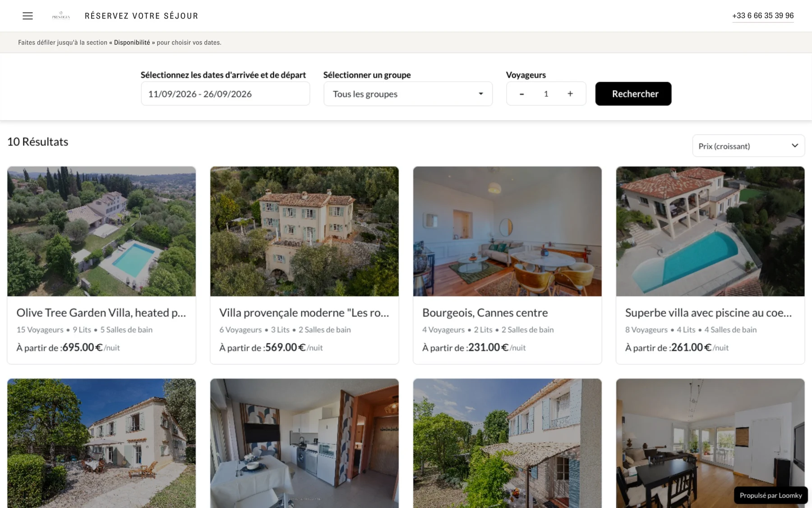The width and height of the screenshot is (812, 508).
Task: Click '4 Voyageurs' details text
Action: point(443,330)
